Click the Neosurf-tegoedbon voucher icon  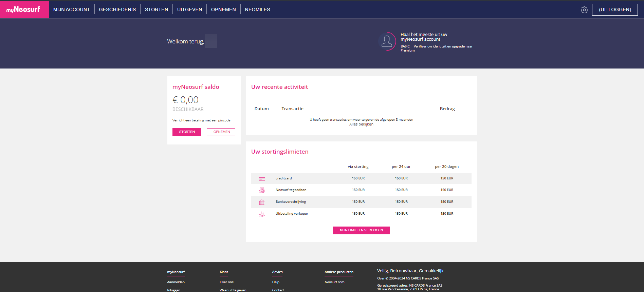(262, 190)
